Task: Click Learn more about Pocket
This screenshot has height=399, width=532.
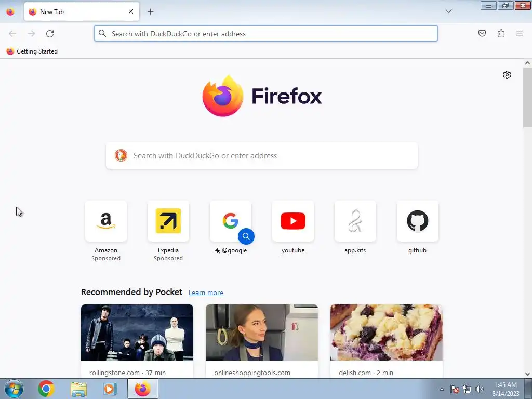Action: coord(206,293)
